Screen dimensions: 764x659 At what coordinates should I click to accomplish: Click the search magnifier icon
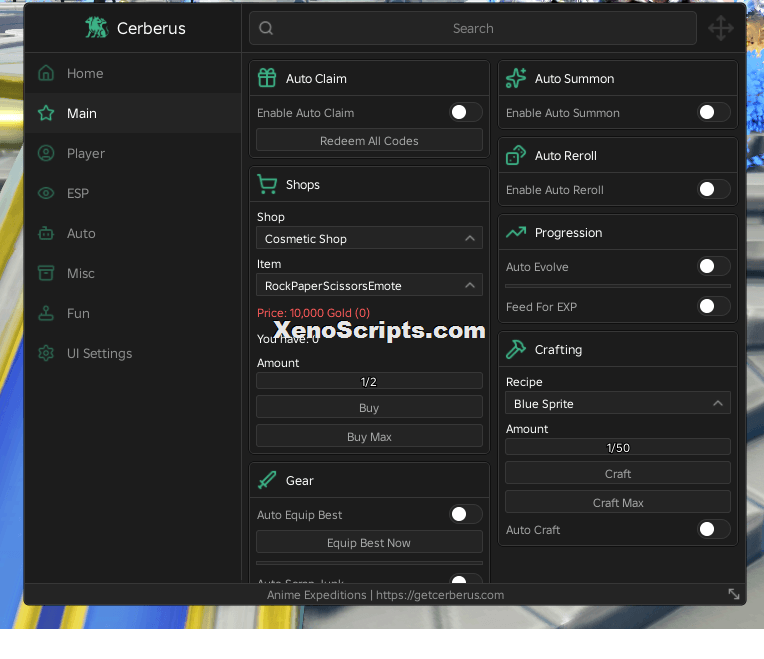click(x=266, y=28)
